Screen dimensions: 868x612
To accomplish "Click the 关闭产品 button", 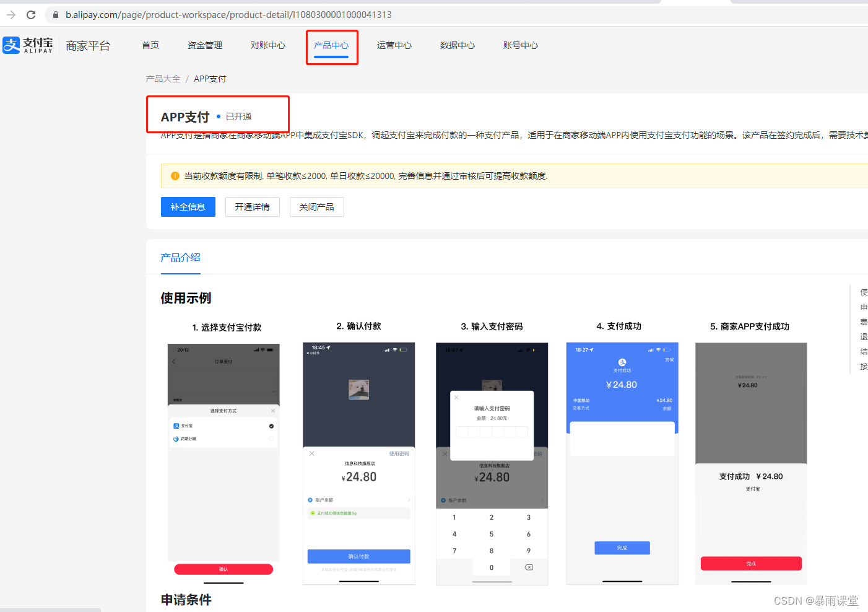I will [x=317, y=207].
